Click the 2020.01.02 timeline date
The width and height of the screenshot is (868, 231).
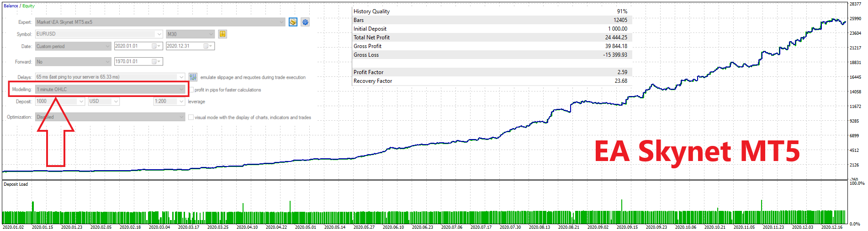[13, 227]
